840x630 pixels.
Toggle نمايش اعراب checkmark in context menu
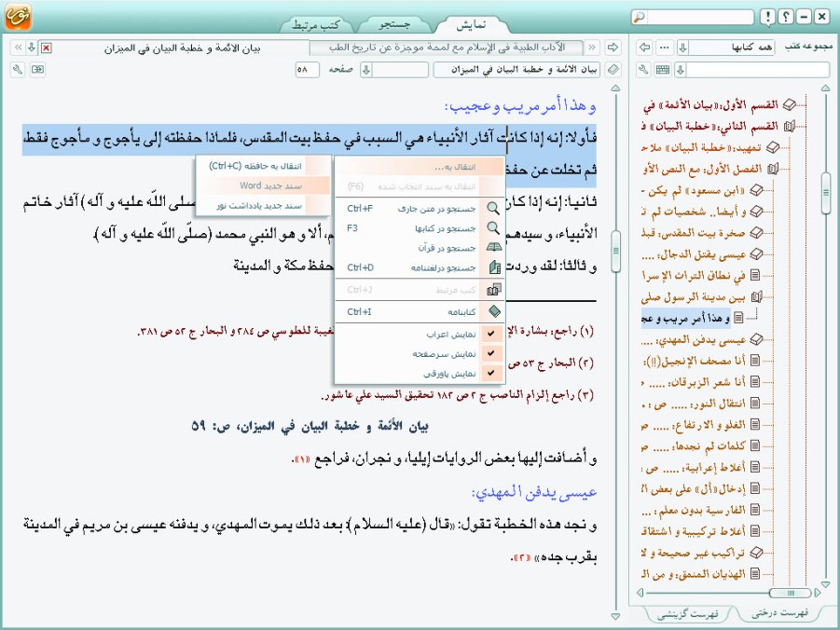491,334
